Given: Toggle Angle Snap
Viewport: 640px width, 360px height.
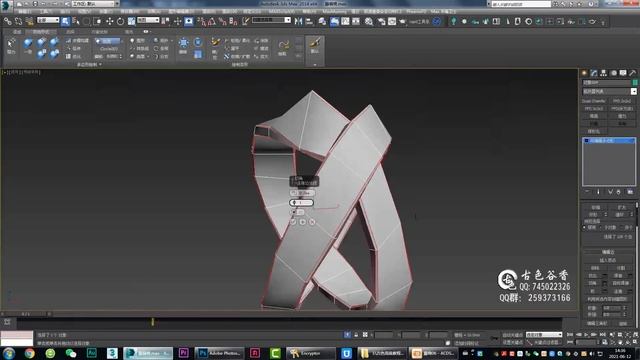Looking at the screenshot, I should click(212, 21).
